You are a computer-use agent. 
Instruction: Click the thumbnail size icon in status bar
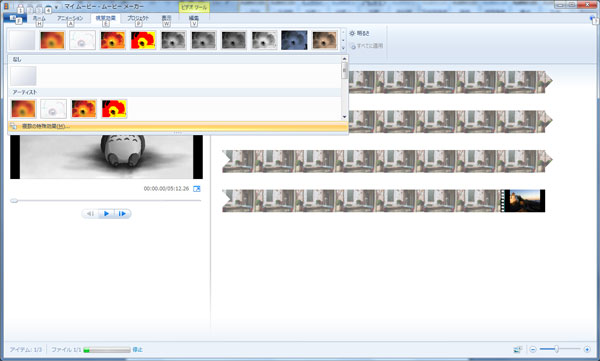point(517,349)
